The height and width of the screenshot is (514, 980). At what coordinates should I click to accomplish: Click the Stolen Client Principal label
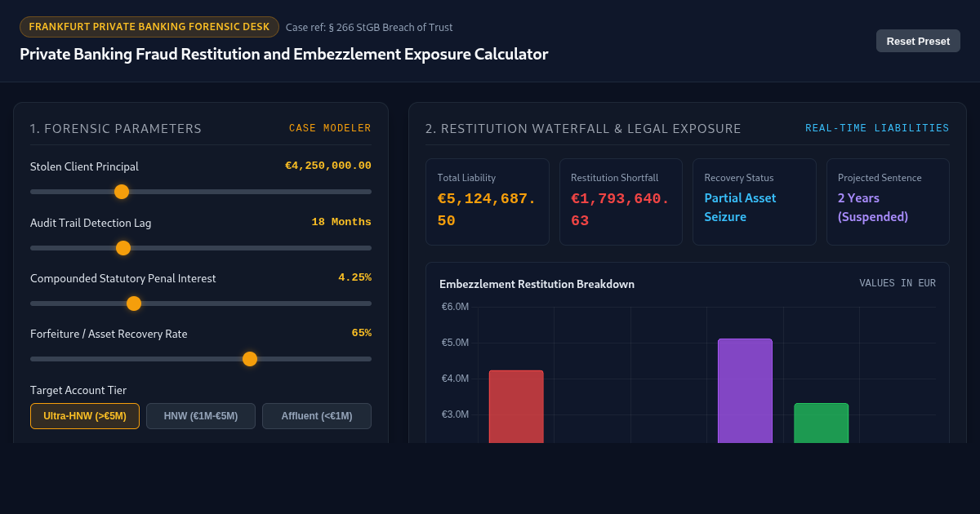[x=84, y=166]
